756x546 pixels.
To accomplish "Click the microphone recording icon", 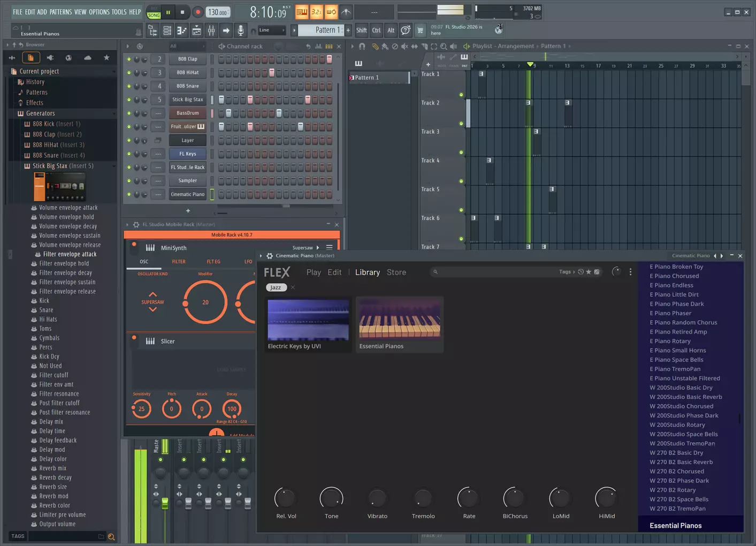I will click(241, 31).
